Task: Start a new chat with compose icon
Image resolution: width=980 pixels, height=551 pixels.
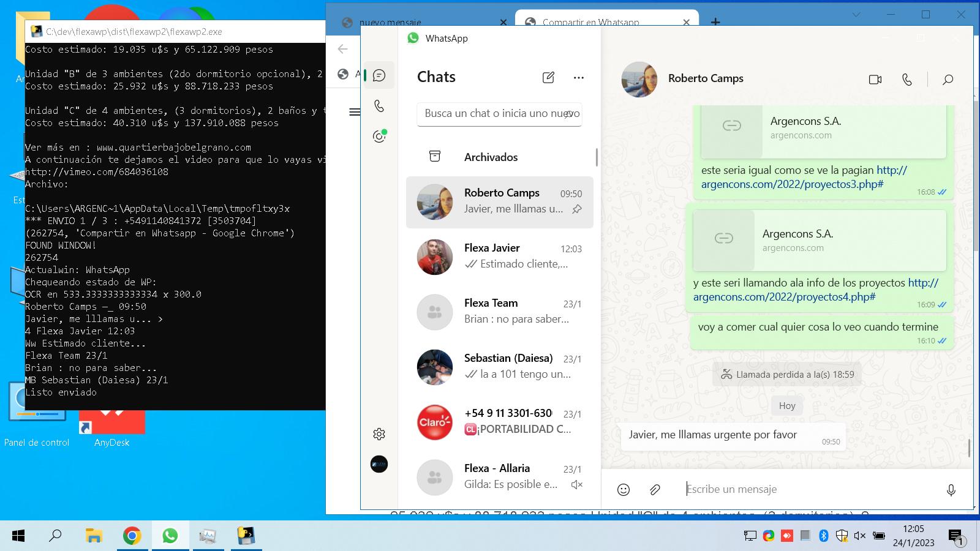Action: pos(548,77)
